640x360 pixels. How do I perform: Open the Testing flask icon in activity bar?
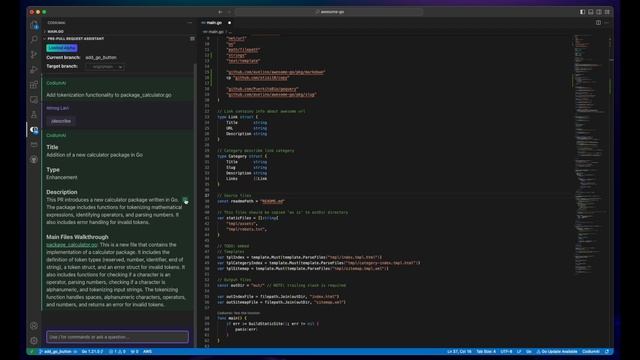[x=34, y=115]
